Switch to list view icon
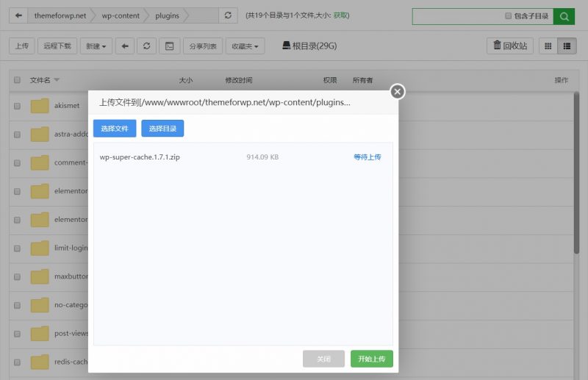The height and width of the screenshot is (380, 588). 566,46
